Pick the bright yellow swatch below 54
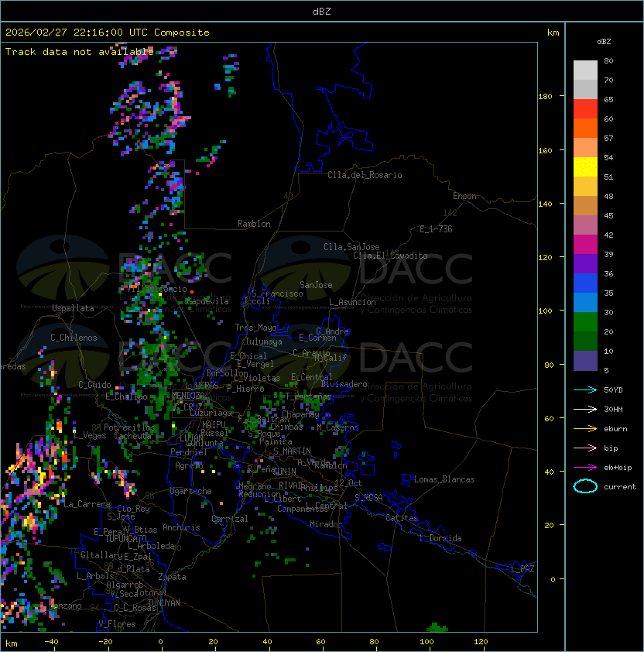Viewport: 644px width, 652px height. click(x=585, y=166)
